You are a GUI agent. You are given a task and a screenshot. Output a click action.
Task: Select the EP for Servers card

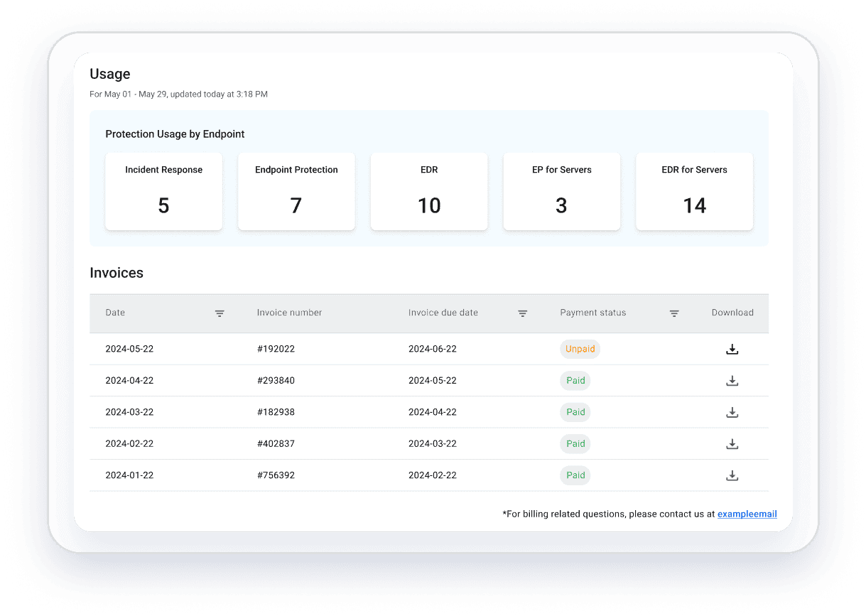561,191
